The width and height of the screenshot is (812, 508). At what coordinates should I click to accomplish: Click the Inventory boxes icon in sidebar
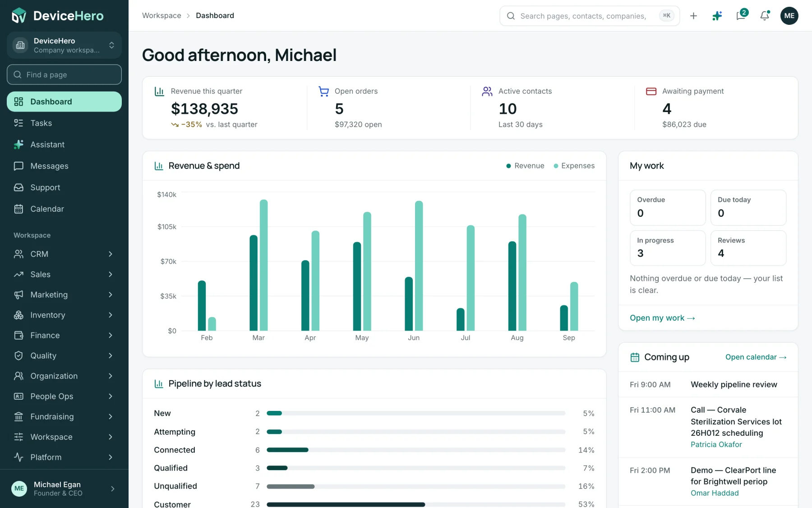point(18,315)
